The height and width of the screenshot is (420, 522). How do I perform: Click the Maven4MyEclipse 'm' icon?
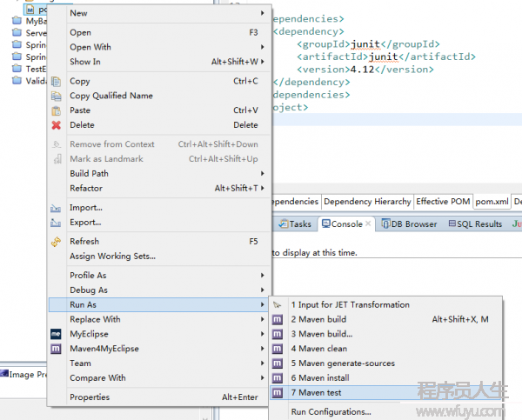click(x=56, y=349)
